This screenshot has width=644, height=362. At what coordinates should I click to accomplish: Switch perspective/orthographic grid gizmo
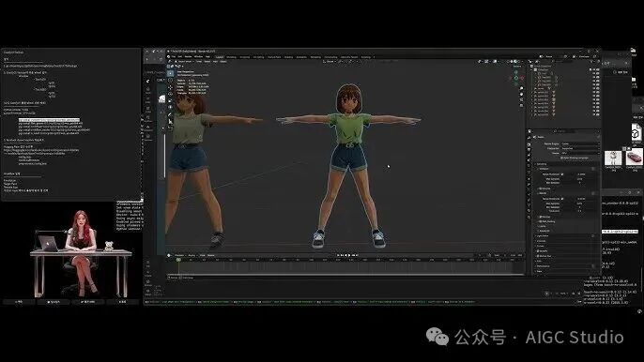pos(522,105)
